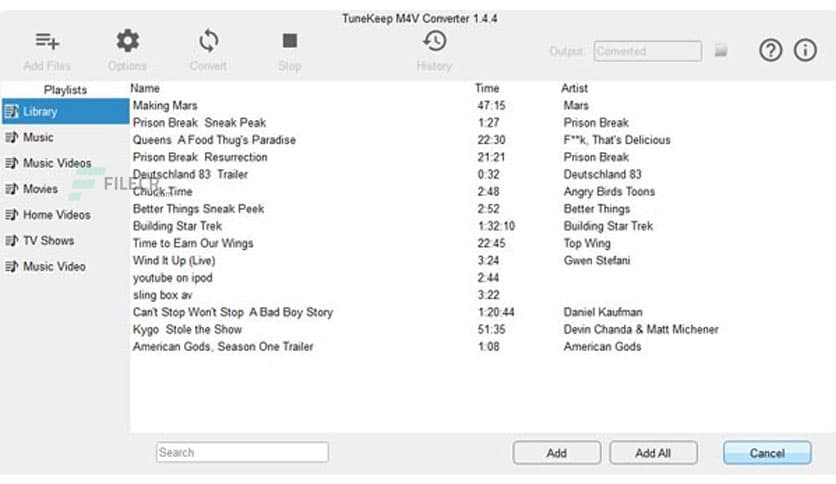This screenshot has height=484, width=836.
Task: Open the Help question mark icon
Action: coord(770,51)
